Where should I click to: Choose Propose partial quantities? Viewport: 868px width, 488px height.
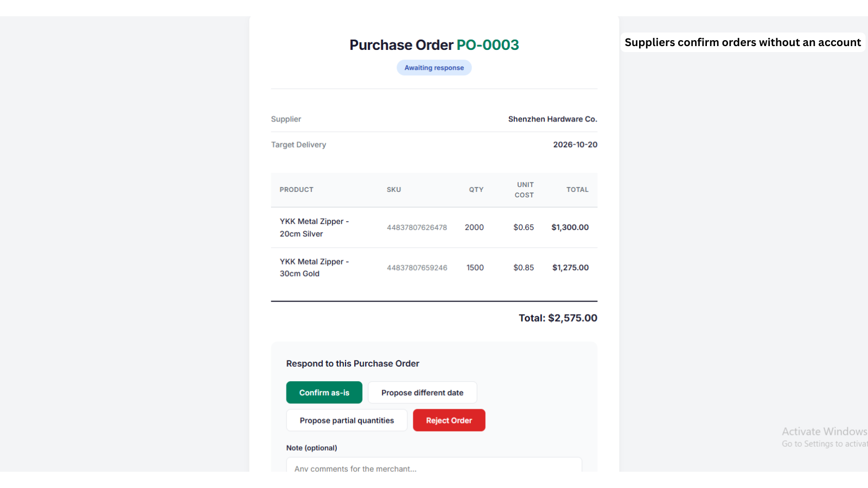click(x=347, y=420)
